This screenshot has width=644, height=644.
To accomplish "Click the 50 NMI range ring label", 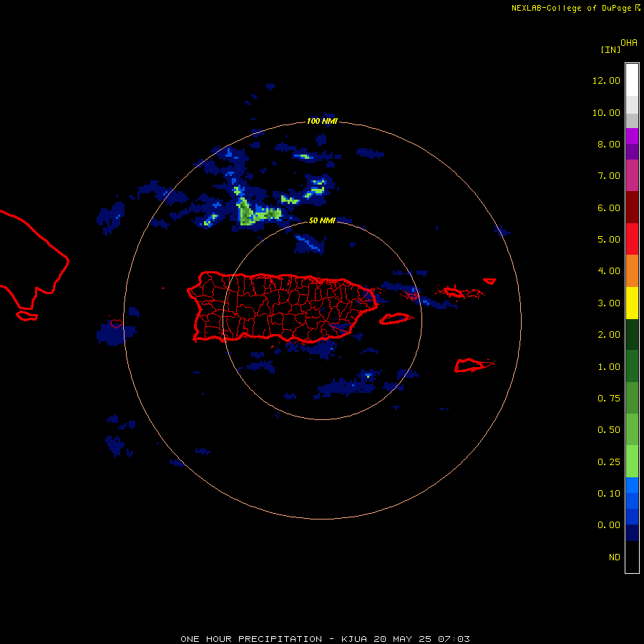I will click(x=322, y=220).
